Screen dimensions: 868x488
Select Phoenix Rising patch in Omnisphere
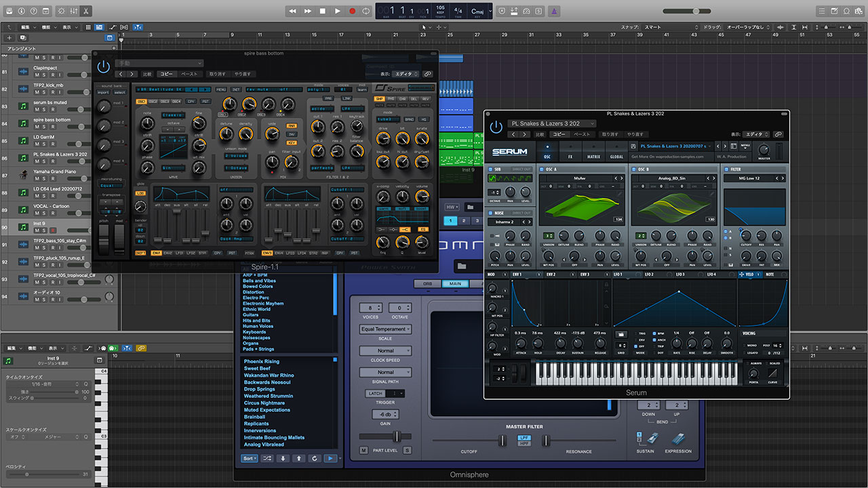(261, 361)
